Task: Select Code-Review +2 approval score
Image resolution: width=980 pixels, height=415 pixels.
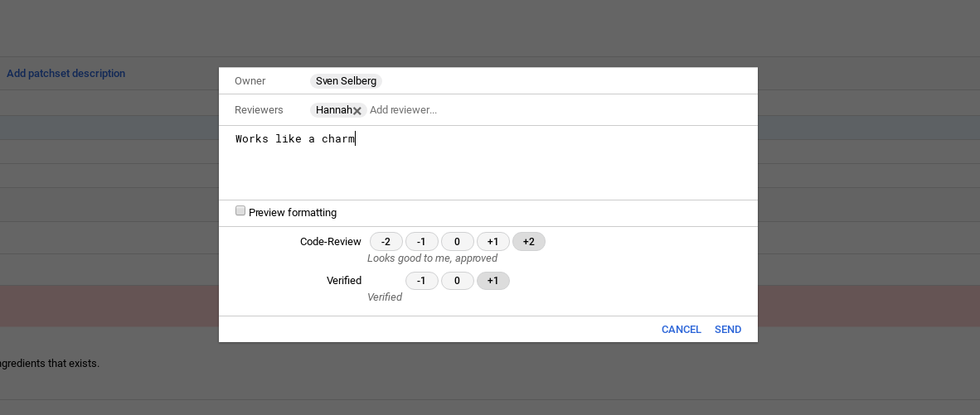Action: (x=529, y=242)
